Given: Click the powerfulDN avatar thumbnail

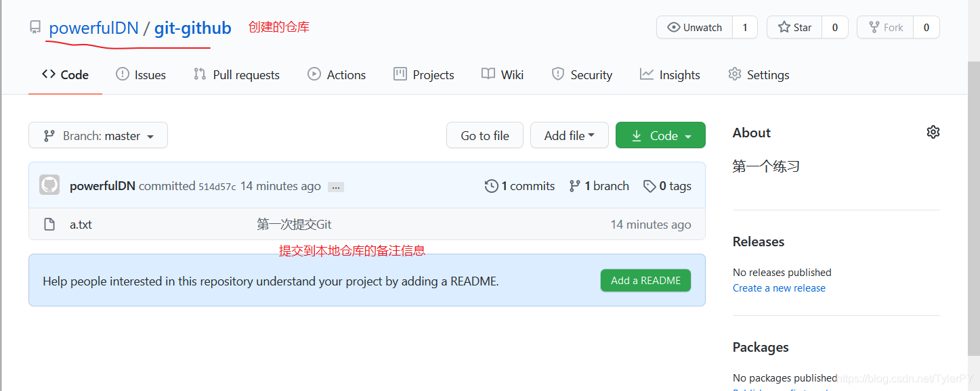Looking at the screenshot, I should click(49, 185).
